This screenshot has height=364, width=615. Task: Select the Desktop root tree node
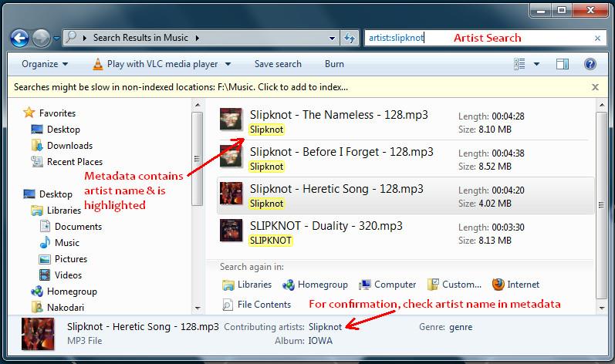(x=56, y=194)
